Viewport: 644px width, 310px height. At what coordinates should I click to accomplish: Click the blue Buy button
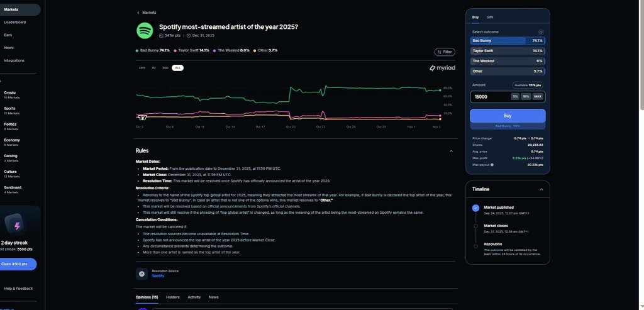pos(508,116)
